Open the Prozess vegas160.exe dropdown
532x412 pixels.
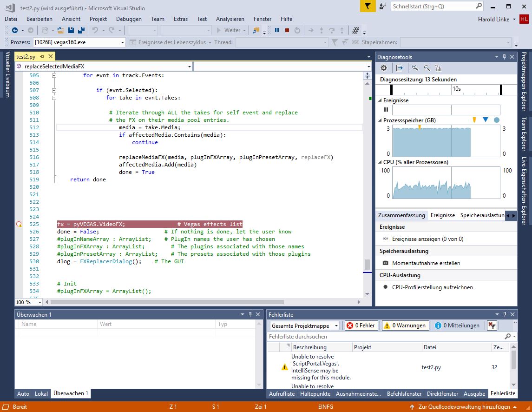[123, 42]
